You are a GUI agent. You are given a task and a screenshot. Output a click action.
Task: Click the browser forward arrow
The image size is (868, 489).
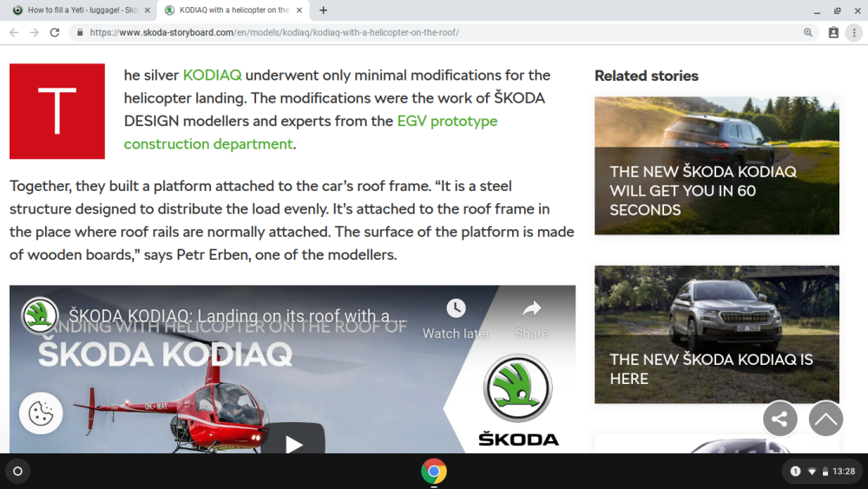[x=35, y=33]
